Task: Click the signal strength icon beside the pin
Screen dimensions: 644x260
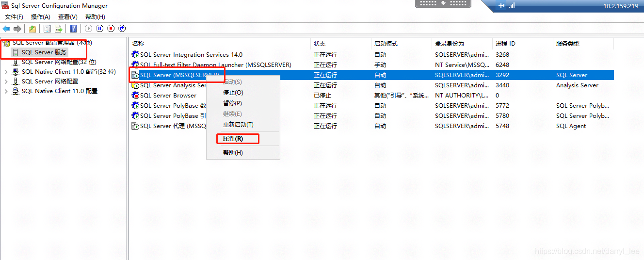Action: click(x=512, y=6)
